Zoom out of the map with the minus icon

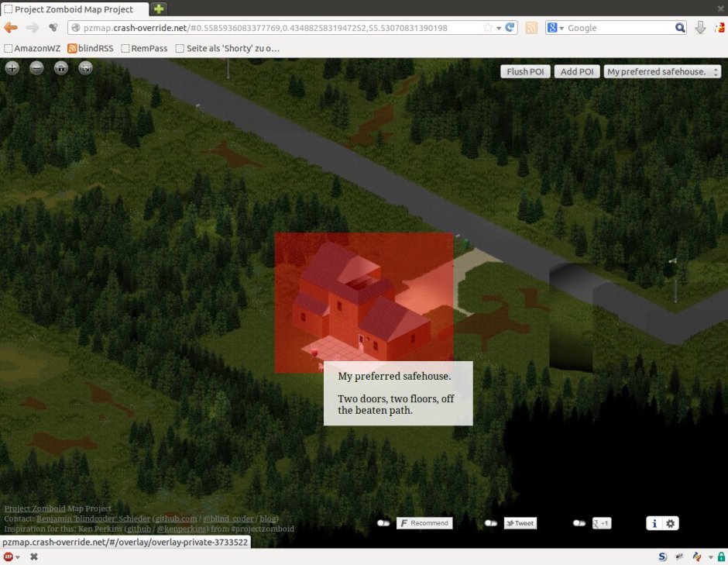(36, 68)
